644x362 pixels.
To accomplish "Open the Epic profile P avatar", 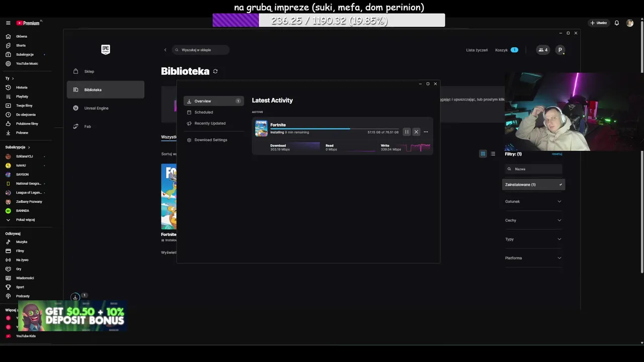I will pyautogui.click(x=560, y=50).
